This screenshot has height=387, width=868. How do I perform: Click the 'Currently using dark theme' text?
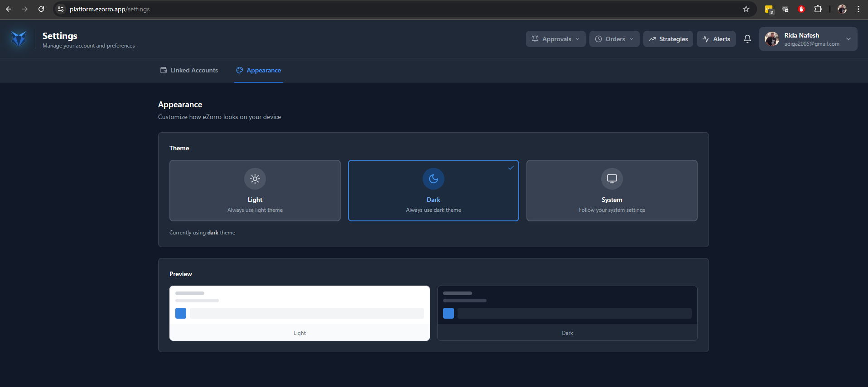[x=202, y=233]
